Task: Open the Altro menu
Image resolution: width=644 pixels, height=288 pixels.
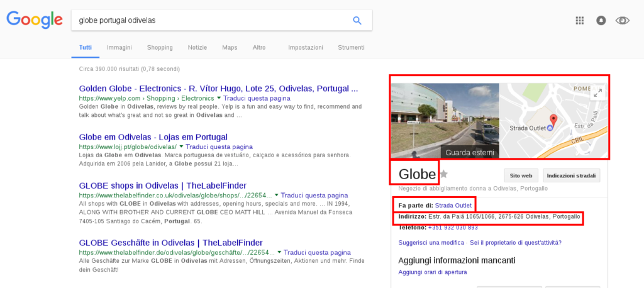Action: point(259,47)
